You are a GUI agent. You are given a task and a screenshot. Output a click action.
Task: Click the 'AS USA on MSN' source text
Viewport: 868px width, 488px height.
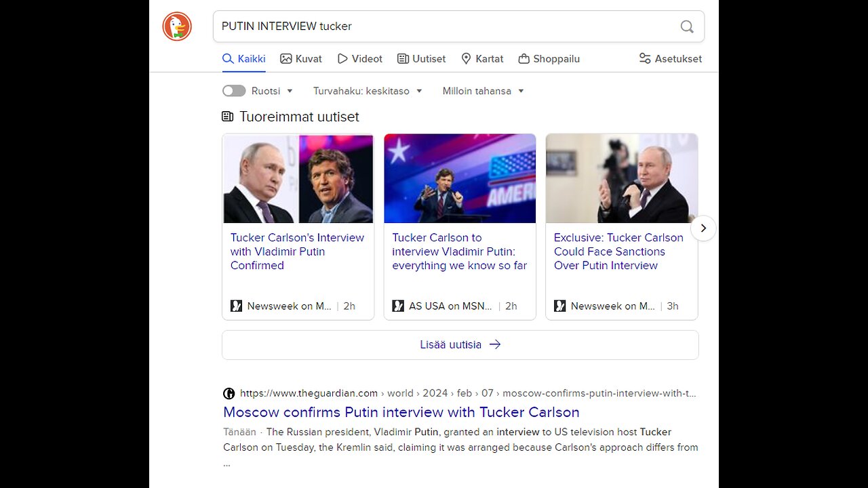[450, 306]
